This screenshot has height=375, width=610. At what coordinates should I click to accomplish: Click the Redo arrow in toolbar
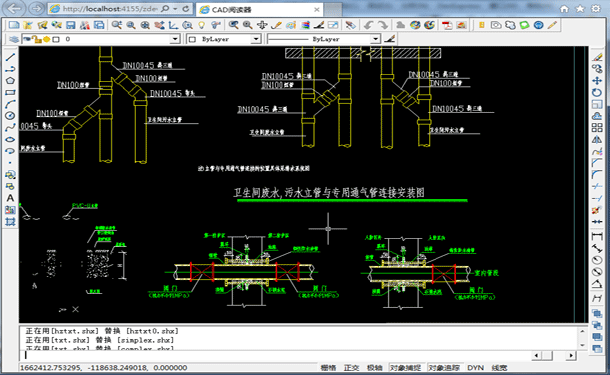pos(383,25)
